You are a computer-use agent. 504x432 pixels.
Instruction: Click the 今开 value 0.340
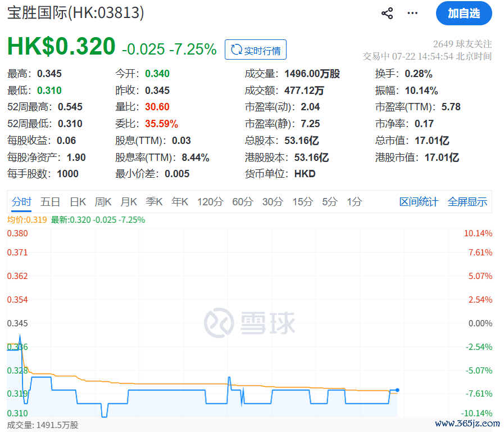pyautogui.click(x=157, y=74)
